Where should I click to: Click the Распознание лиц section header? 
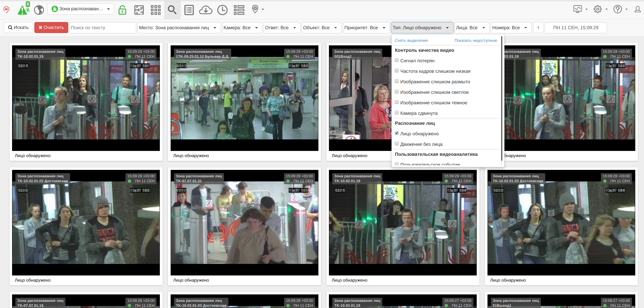(415, 123)
